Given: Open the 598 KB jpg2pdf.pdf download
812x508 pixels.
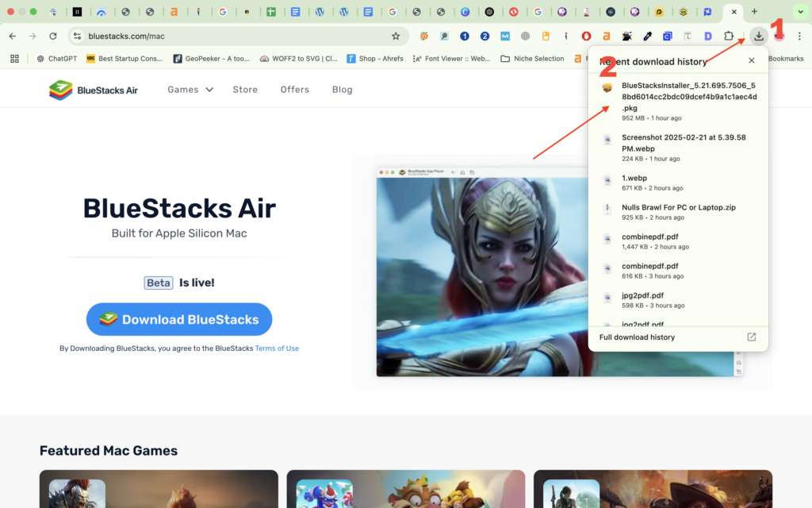Looking at the screenshot, I should pos(679,300).
